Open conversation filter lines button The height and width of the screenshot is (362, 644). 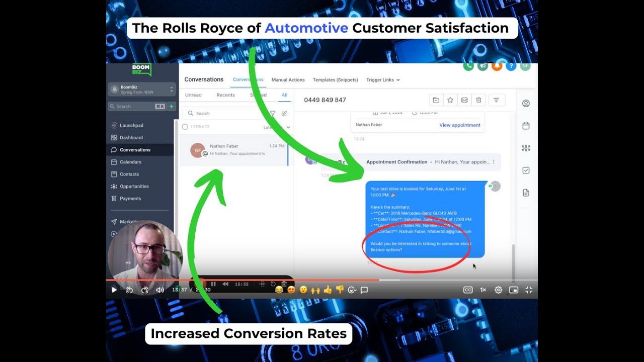(496, 100)
